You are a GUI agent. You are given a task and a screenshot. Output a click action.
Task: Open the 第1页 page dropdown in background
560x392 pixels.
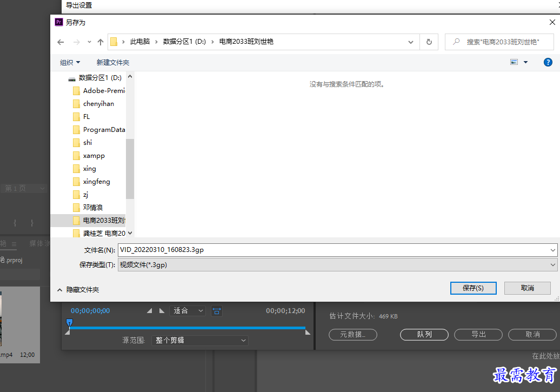(x=24, y=188)
